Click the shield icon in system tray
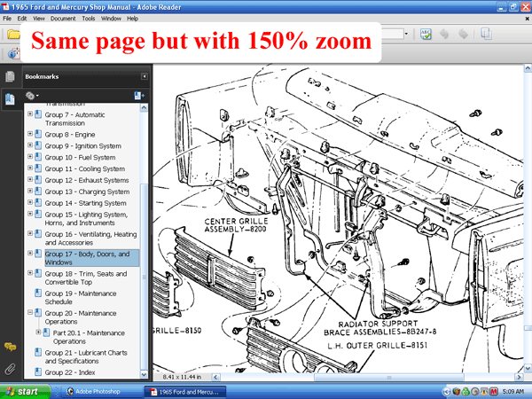This screenshot has width=532, height=399. coord(457,392)
